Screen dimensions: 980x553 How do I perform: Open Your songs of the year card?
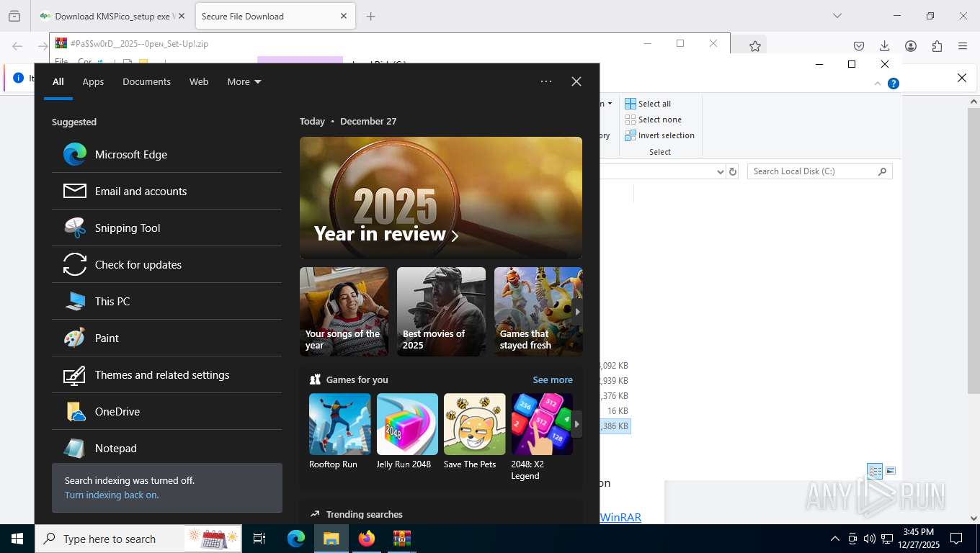coord(344,312)
